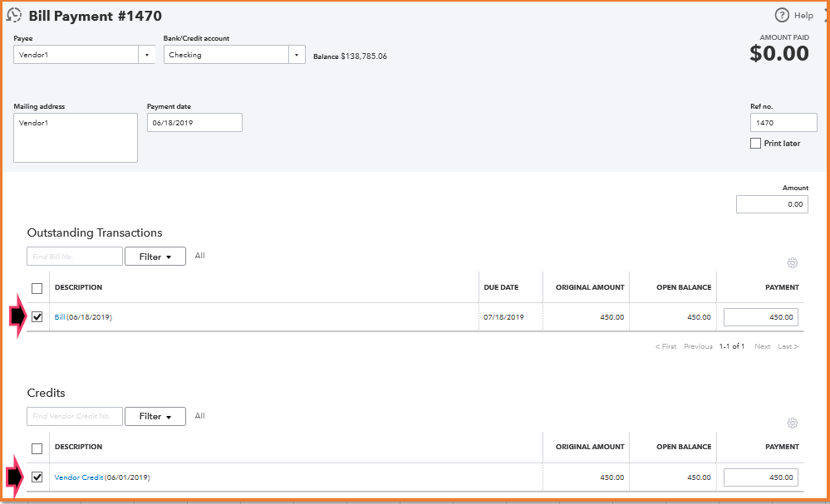The width and height of the screenshot is (830, 504).
Task: Click the Find Bill No. search box
Action: [75, 257]
